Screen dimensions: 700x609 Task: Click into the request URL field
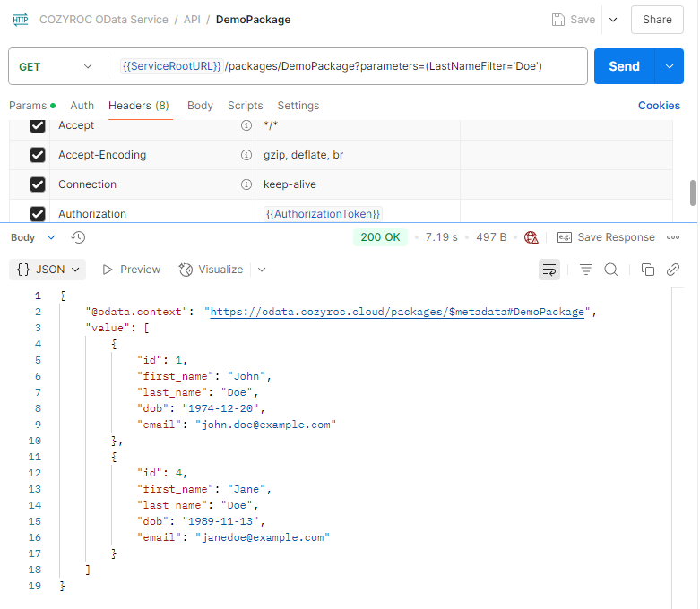403,66
